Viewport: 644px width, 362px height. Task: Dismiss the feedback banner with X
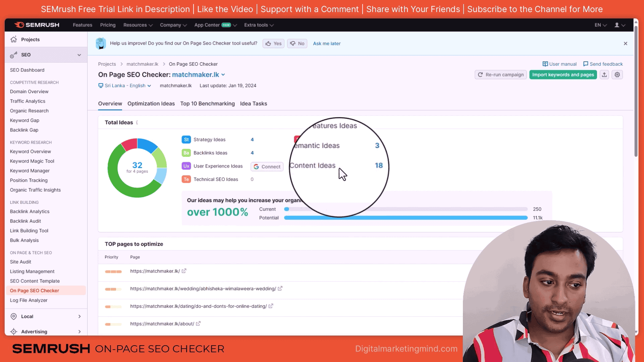tap(625, 44)
